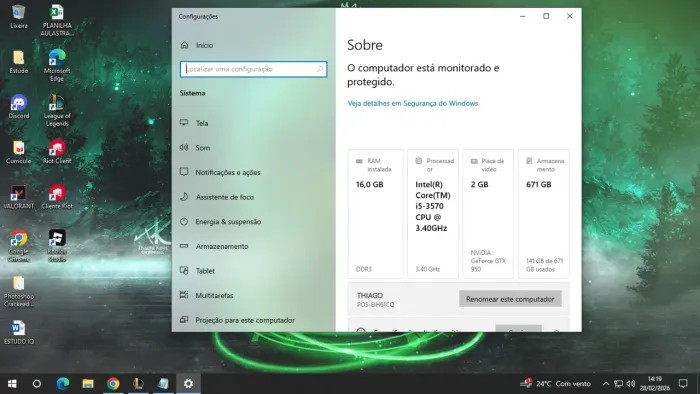Click 141 GB de 671 GB usados text
The width and height of the screenshot is (700, 394).
544,265
